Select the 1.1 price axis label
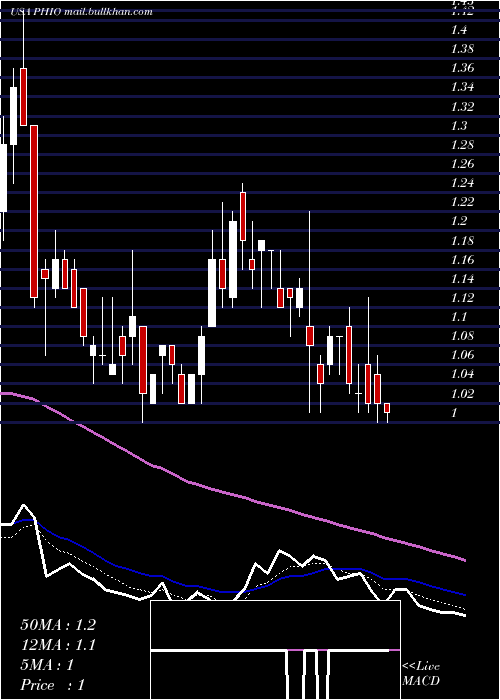Viewport: 500px width, 700px height. tap(459, 317)
